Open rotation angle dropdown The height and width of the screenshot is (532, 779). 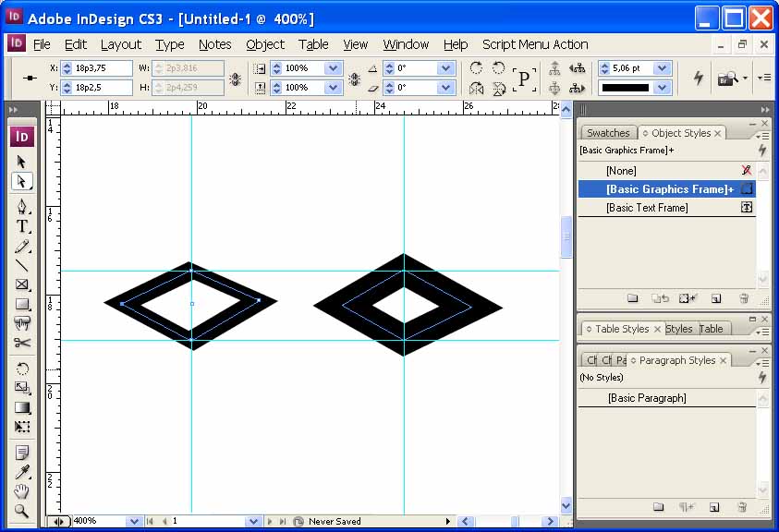445,68
